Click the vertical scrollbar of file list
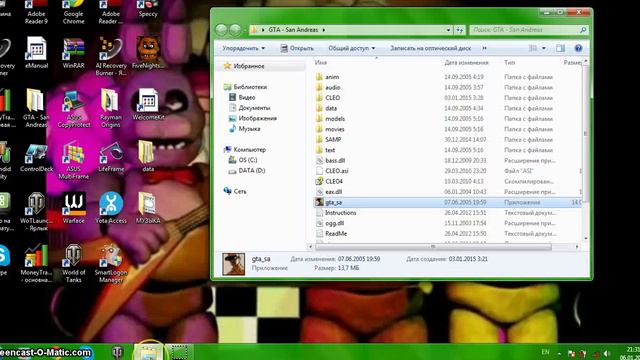Viewport: 640px width, 360px height. tap(585, 133)
